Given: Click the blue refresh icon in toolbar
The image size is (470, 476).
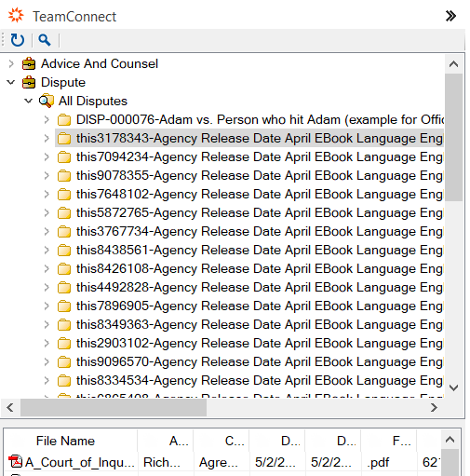Looking at the screenshot, I should 18,40.
